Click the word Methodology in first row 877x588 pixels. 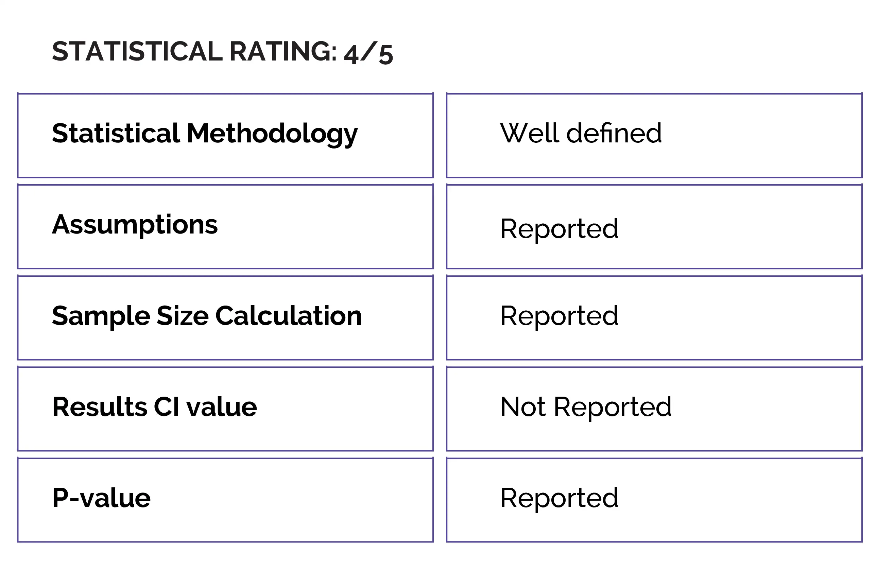(272, 134)
